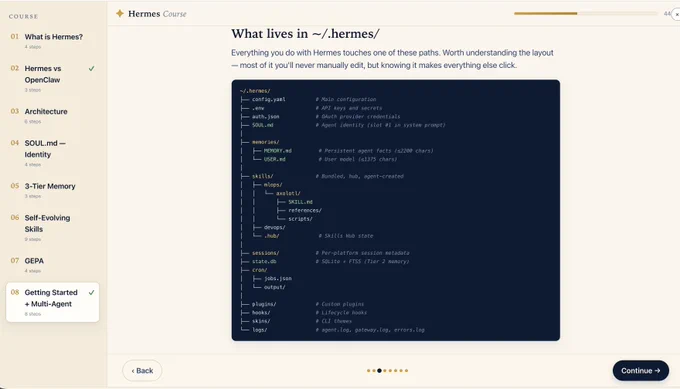Click the memories/ folder line
Screen dimensions: 680x389
click(x=265, y=142)
